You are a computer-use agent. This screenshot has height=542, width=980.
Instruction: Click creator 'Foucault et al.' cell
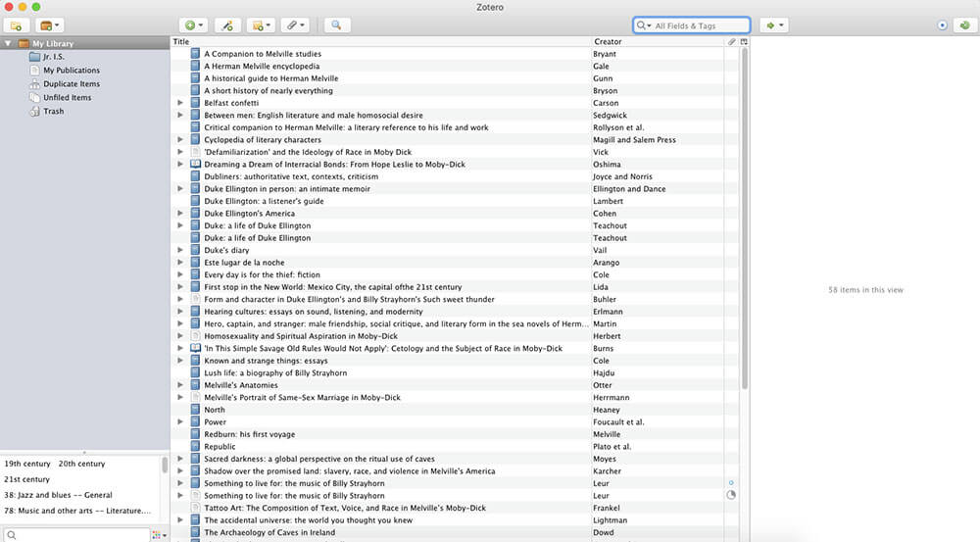618,422
